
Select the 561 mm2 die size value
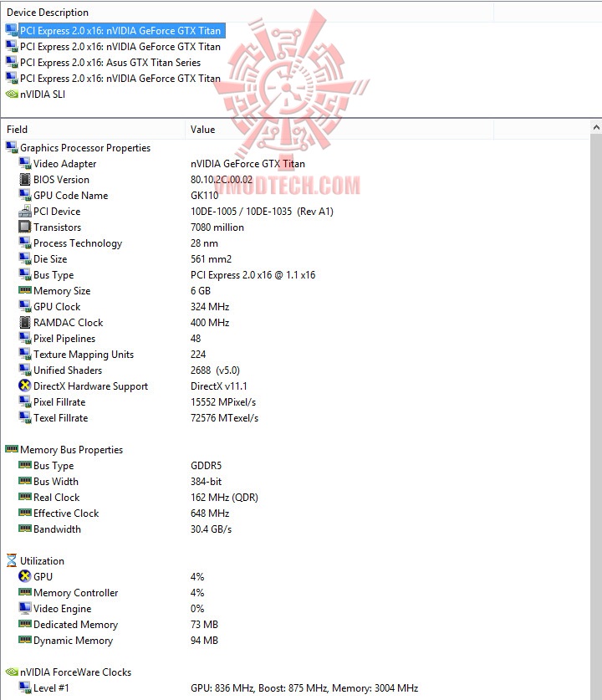click(211, 259)
